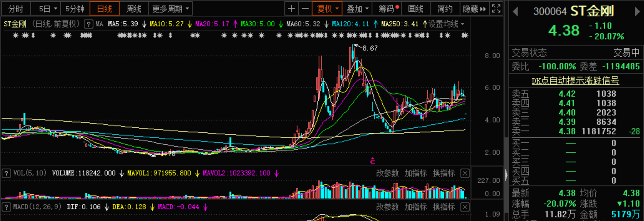Click 换指标 in the MACD panel
The width and height of the screenshot is (644, 221).
[444, 207]
